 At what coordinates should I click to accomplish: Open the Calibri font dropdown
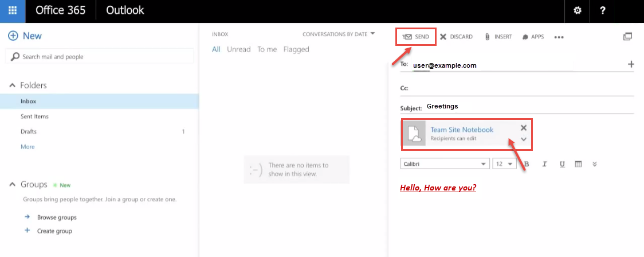445,163
